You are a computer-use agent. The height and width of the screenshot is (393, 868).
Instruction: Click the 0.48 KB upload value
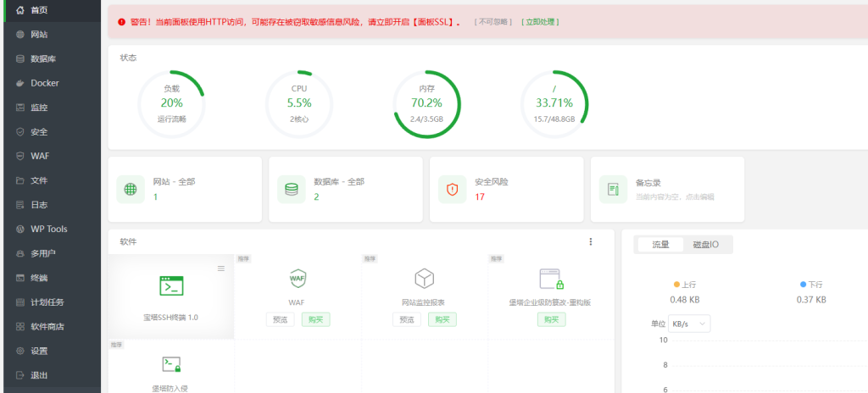coord(685,300)
